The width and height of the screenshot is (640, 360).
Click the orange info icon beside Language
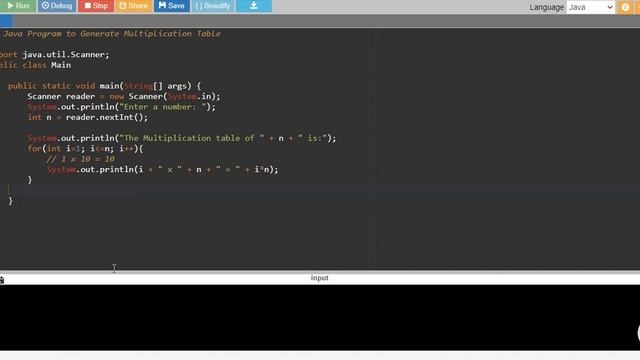(625, 7)
